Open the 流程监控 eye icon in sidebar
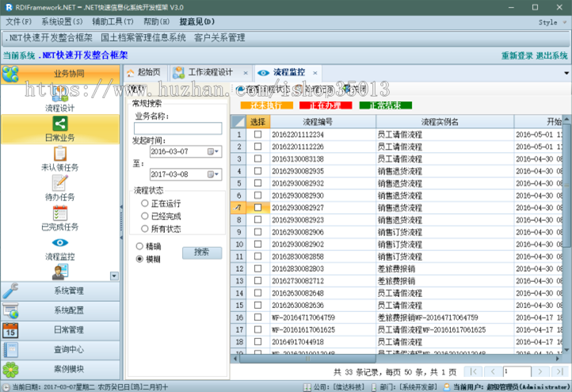The image size is (572, 392). [x=60, y=242]
